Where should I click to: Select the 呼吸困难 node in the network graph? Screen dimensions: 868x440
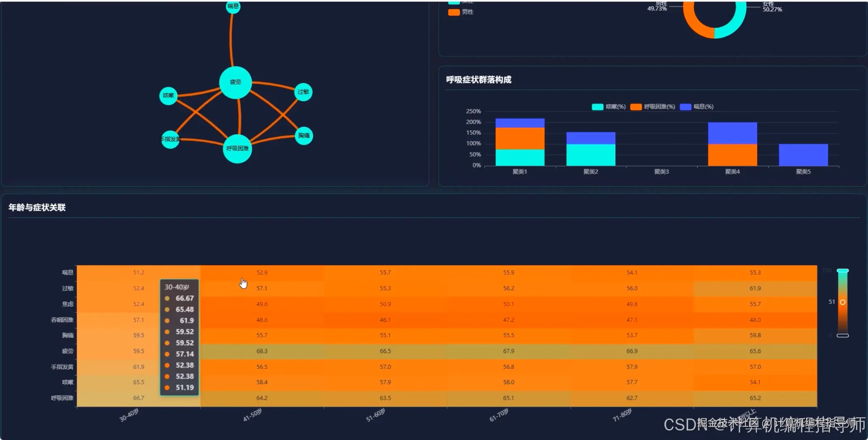(x=237, y=148)
